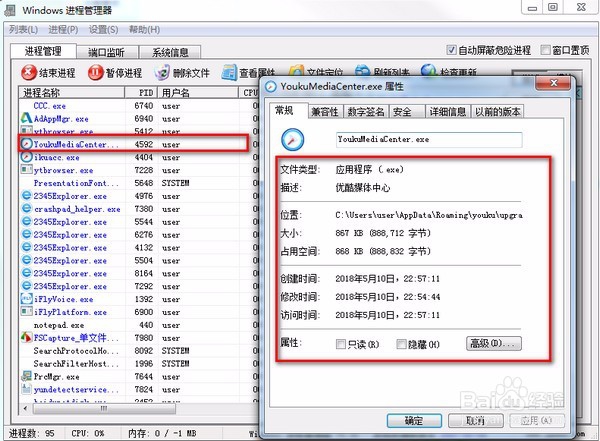
Task: Close the YoukuMediaCenter.exe properties dialog
Action: pyautogui.click(x=553, y=83)
